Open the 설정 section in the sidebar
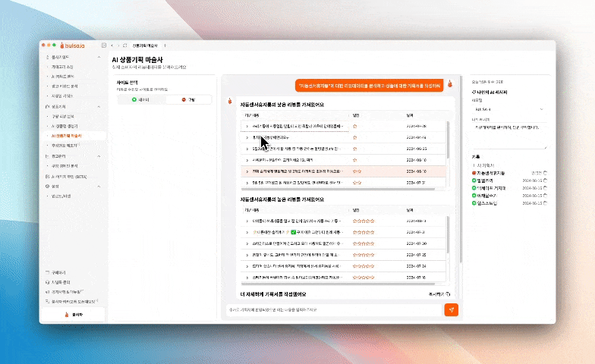Viewport: 595px width, 364px height. click(x=55, y=187)
